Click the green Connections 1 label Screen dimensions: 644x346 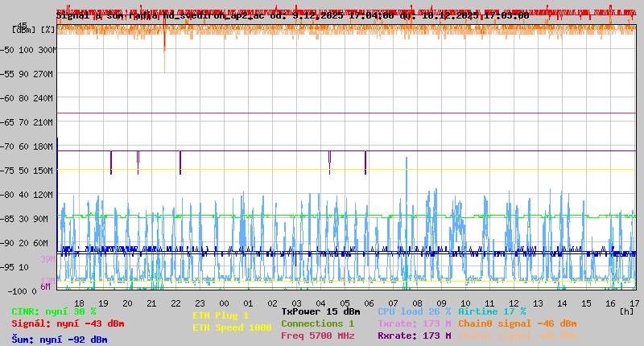(317, 323)
